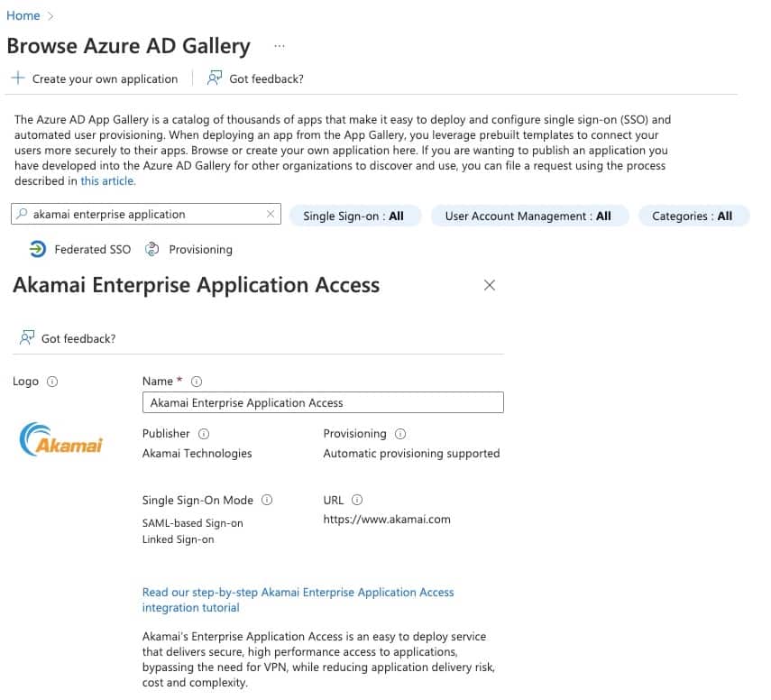This screenshot has height=700, width=771.
Task: Clear the search field with the X icon
Action: [271, 215]
